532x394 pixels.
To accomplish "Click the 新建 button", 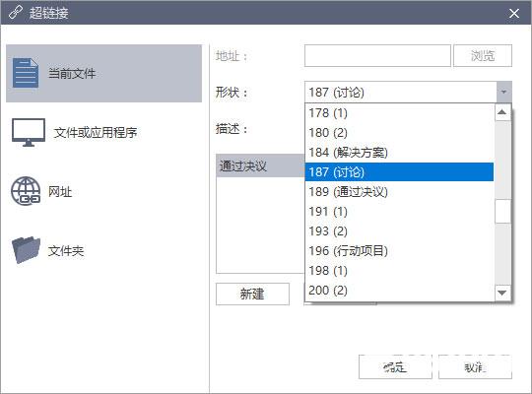I will [x=252, y=294].
